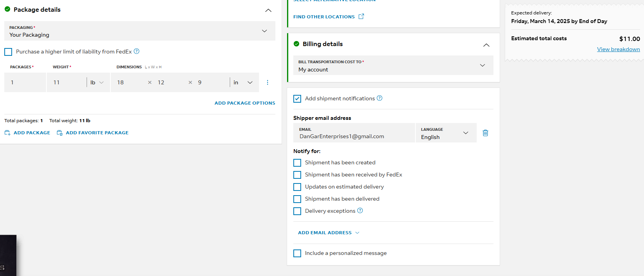Image resolution: width=644 pixels, height=276 pixels.
Task: Open help icon for Delivery exceptions
Action: (x=360, y=210)
